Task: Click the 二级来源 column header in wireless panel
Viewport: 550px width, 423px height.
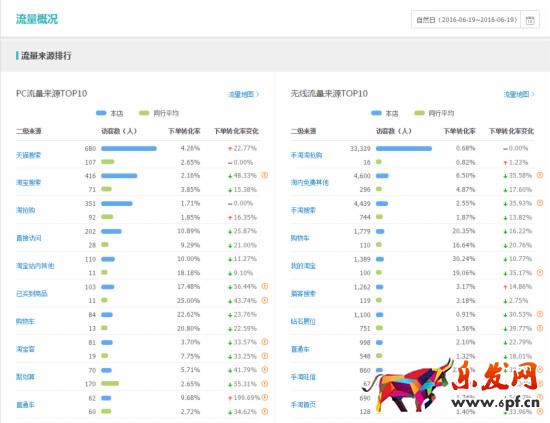Action: [303, 131]
